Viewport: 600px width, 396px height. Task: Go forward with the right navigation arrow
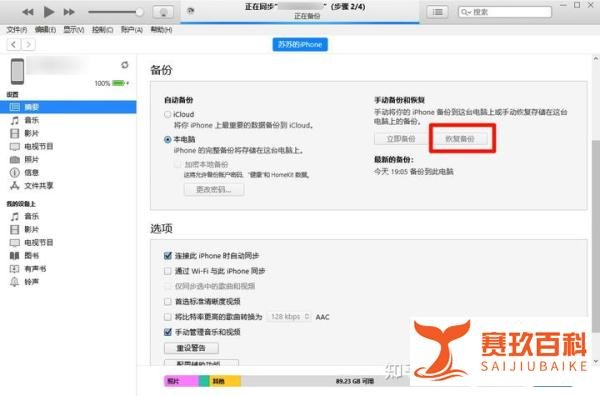[x=28, y=45]
